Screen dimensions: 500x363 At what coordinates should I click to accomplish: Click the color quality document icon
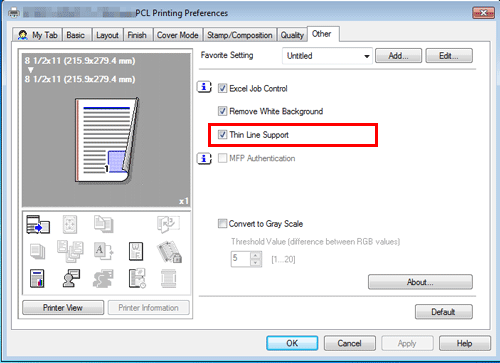point(37,278)
